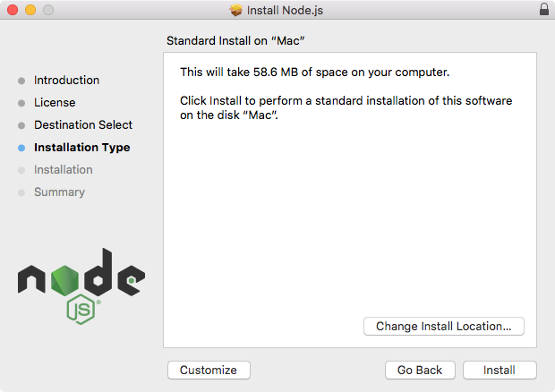Click Change Install Location button
Screen dimensions: 555x392
[x=443, y=327]
